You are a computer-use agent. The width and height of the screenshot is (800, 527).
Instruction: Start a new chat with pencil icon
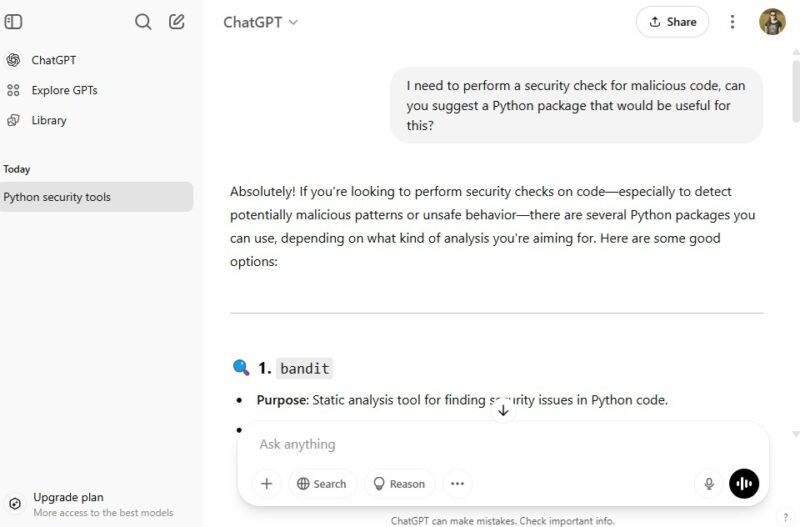tap(177, 21)
